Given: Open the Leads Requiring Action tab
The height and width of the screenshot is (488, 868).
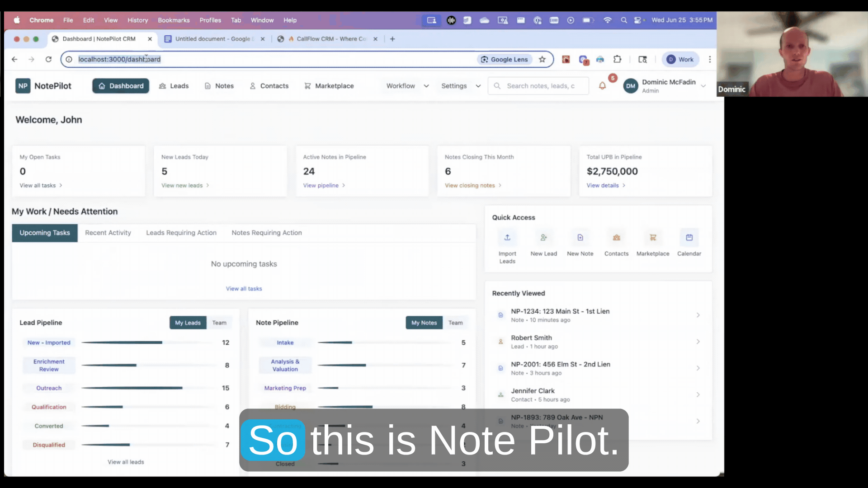Looking at the screenshot, I should pyautogui.click(x=181, y=233).
